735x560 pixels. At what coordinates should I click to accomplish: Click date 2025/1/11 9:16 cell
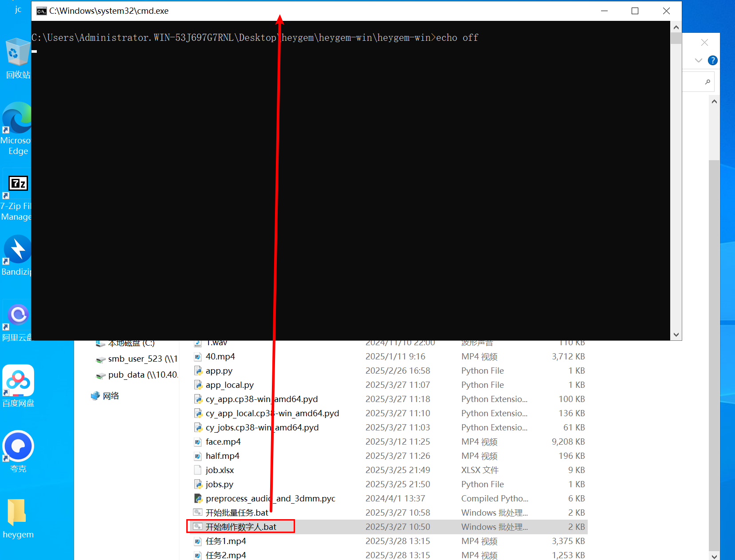coord(395,357)
